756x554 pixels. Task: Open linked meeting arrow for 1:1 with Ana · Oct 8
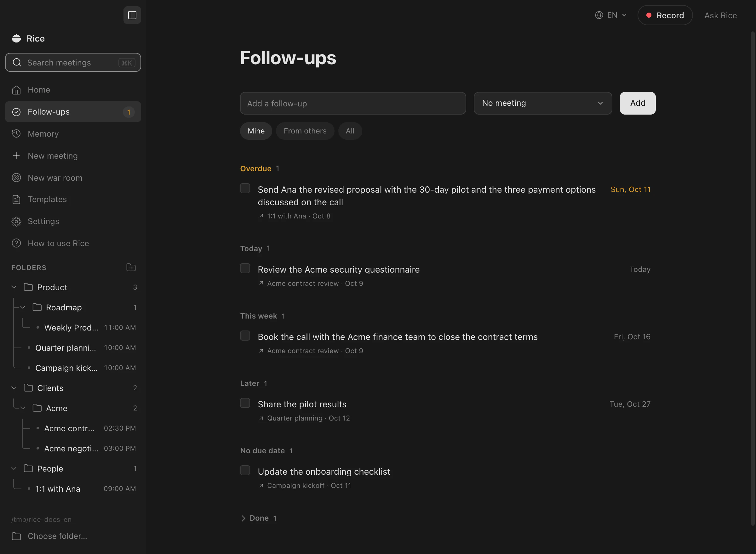[x=261, y=216]
